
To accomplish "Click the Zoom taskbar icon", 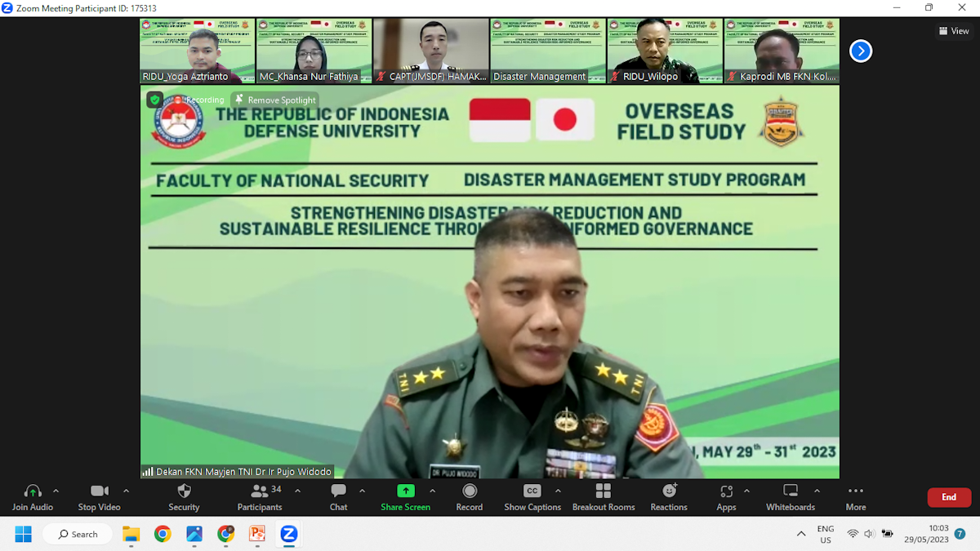I will pos(289,534).
